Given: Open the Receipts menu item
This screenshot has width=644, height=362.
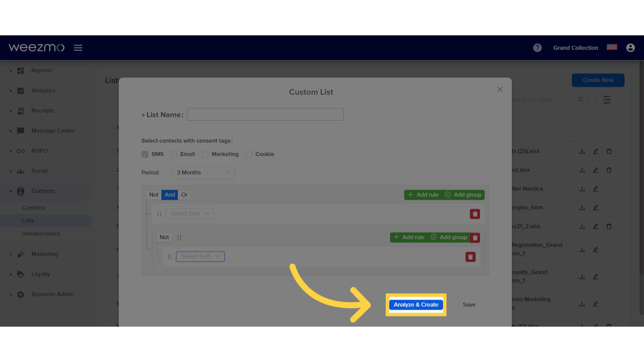Looking at the screenshot, I should click(x=43, y=111).
